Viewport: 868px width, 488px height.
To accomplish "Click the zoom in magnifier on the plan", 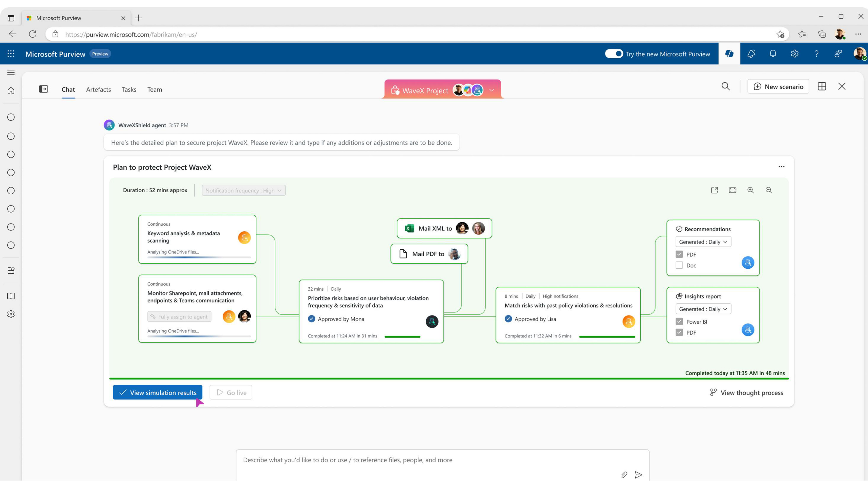I will pyautogui.click(x=750, y=190).
